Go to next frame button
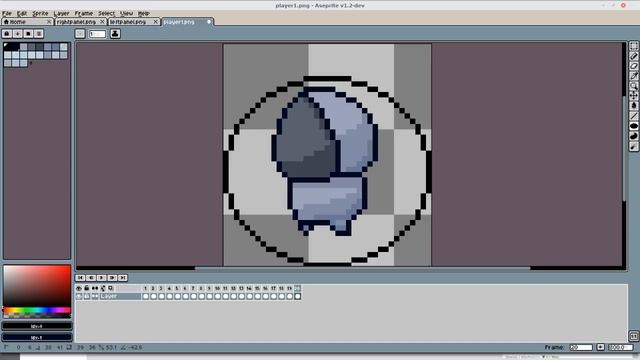Image resolution: width=640 pixels, height=360 pixels. click(x=112, y=278)
